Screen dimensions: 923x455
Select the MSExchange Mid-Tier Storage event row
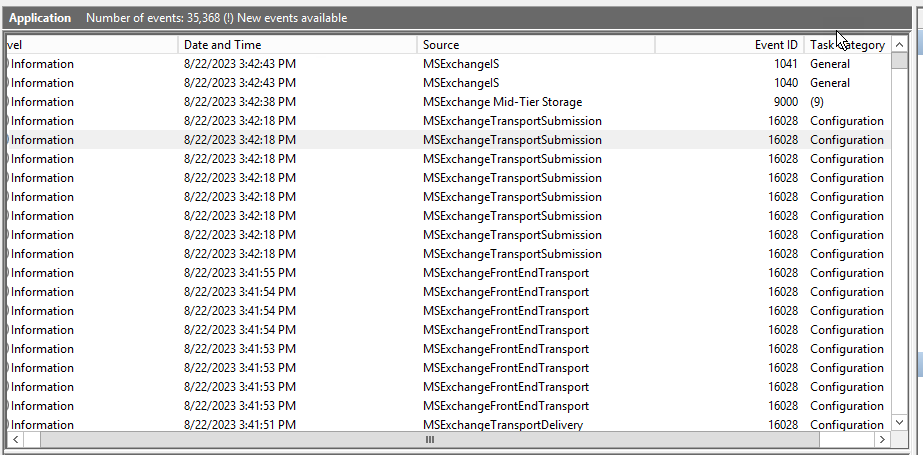tap(448, 102)
